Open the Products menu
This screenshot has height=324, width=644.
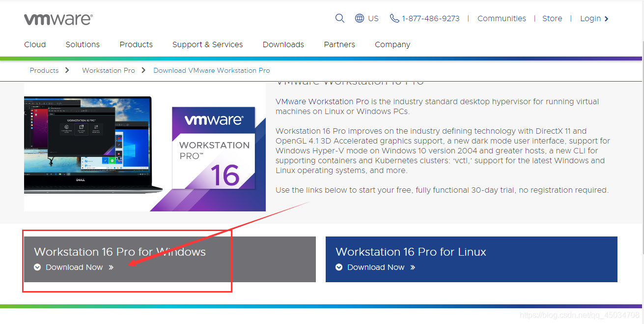click(136, 44)
